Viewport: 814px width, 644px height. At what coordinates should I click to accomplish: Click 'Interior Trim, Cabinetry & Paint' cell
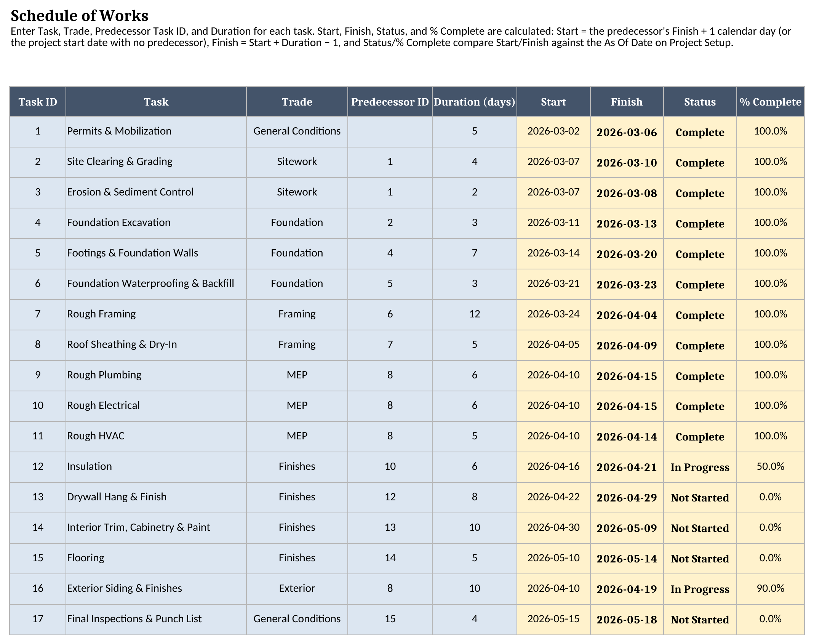pos(156,528)
